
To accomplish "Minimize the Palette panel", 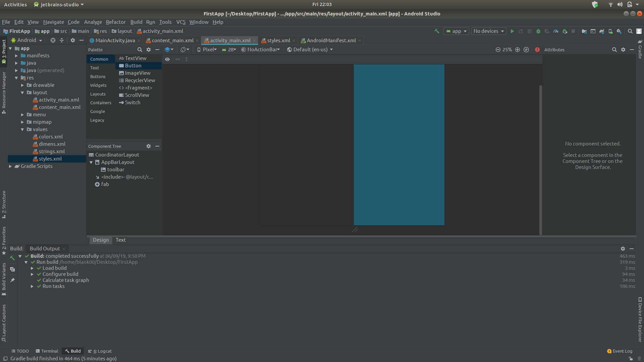I will click(157, 50).
